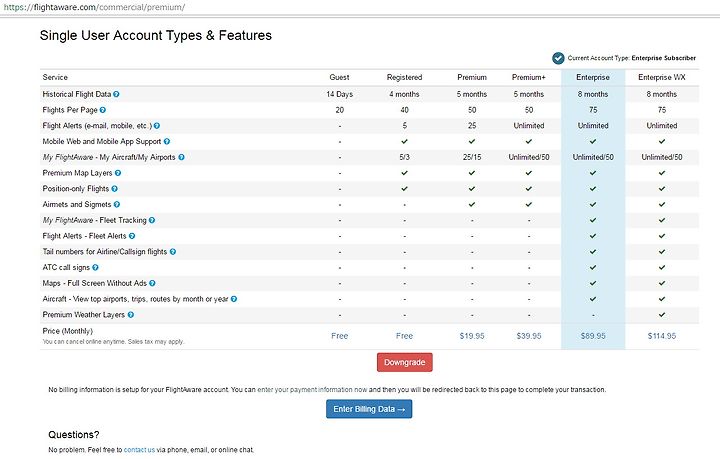This screenshot has width=720, height=459.
Task: Select the Premium column header
Action: (x=472, y=78)
